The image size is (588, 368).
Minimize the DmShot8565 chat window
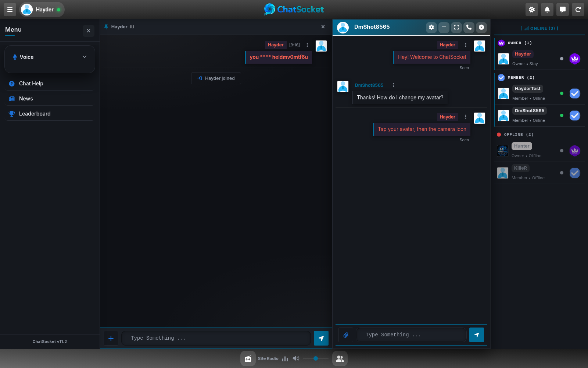pyautogui.click(x=444, y=27)
